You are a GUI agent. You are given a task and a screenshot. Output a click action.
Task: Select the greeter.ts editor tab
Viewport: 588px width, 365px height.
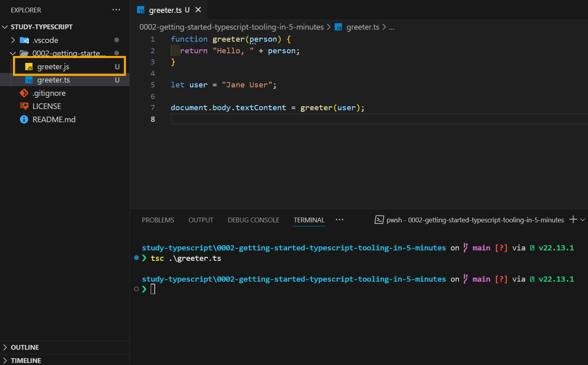168,10
